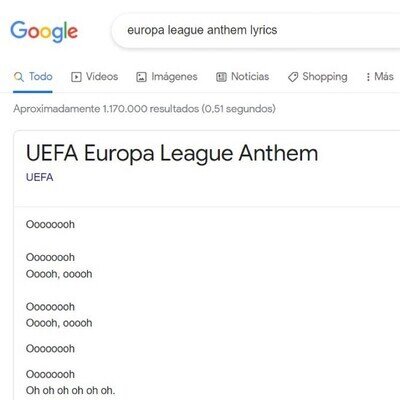This screenshot has height=400, width=400.
Task: Go to the Shopping tab
Action: (317, 77)
